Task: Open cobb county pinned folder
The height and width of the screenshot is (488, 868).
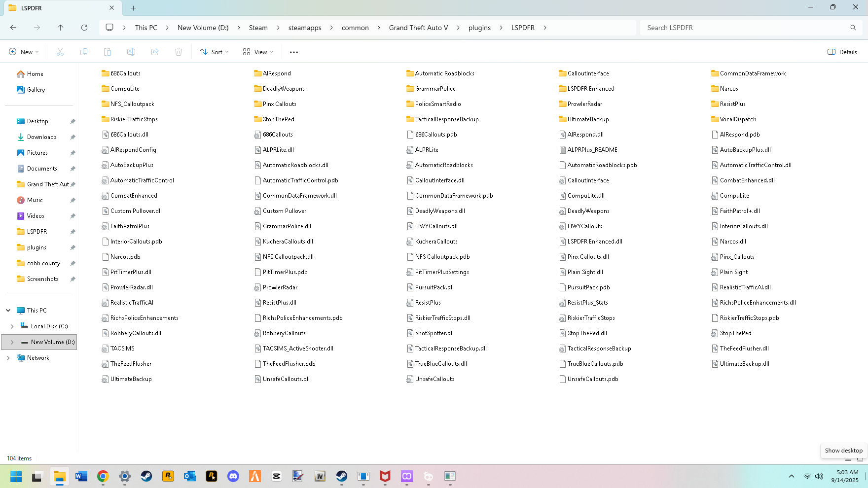Action: point(43,263)
